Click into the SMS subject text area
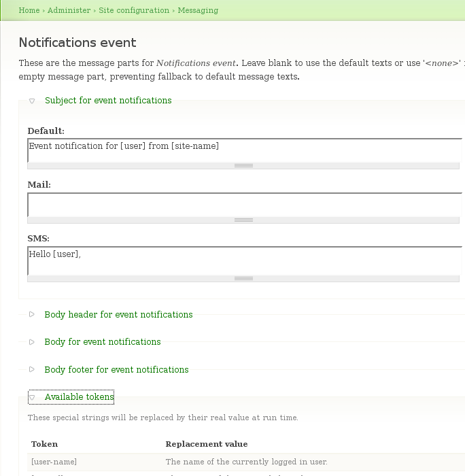 pos(243,260)
